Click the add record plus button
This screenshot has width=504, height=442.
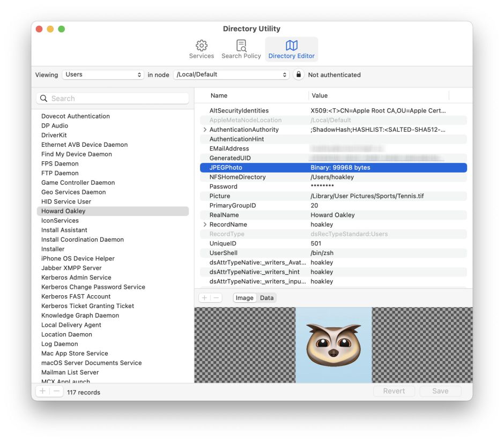coord(43,392)
